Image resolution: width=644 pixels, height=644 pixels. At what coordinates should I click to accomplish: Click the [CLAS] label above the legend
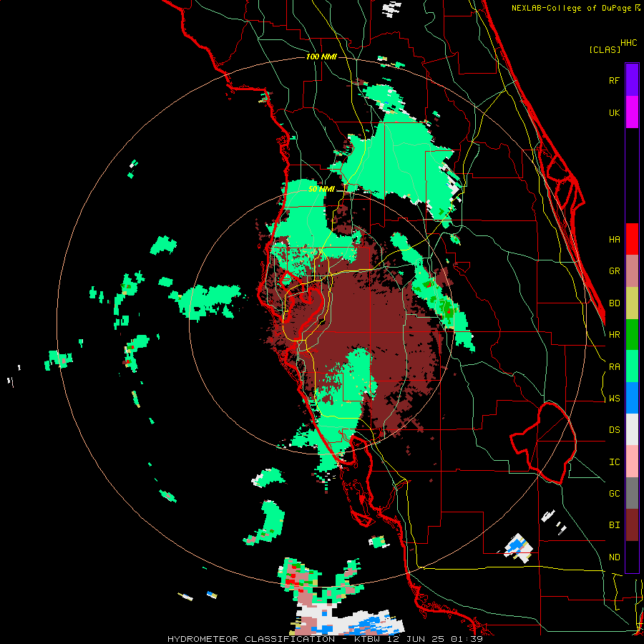[605, 49]
